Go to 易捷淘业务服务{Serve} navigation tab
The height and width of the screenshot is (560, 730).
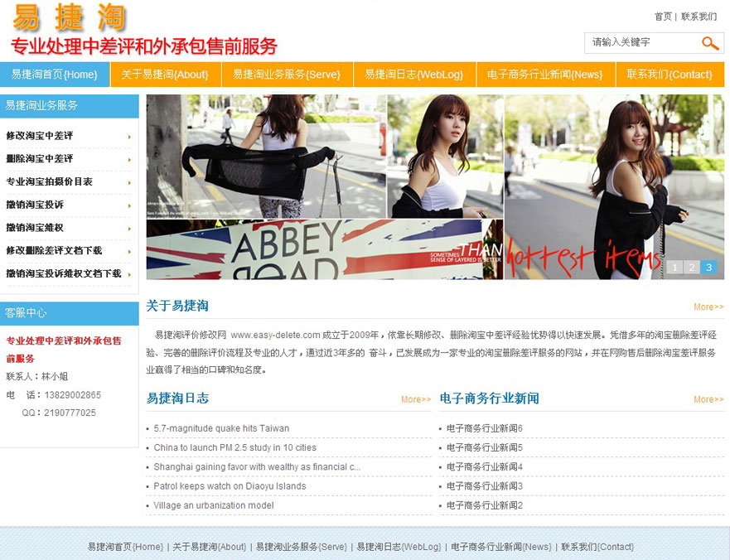(286, 75)
